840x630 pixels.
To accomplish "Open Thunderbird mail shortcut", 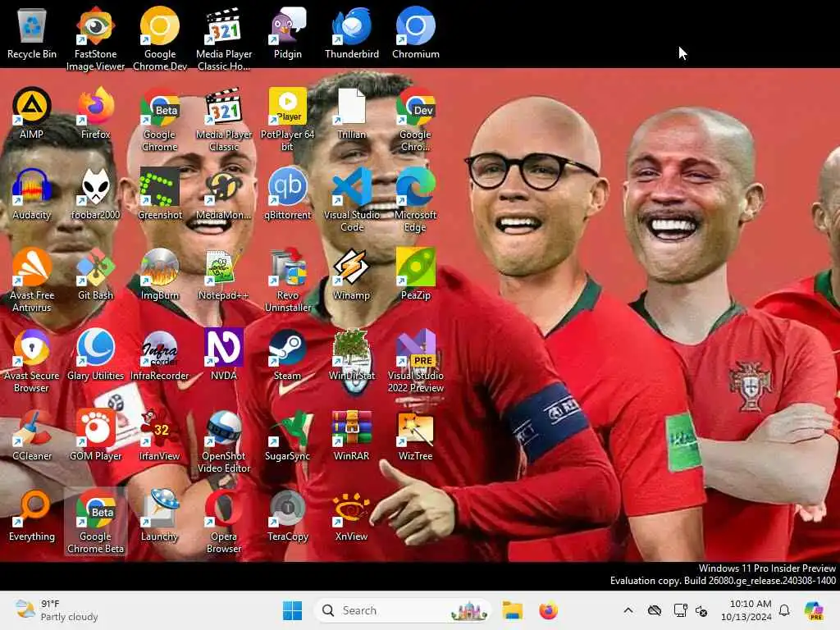I will (351, 33).
